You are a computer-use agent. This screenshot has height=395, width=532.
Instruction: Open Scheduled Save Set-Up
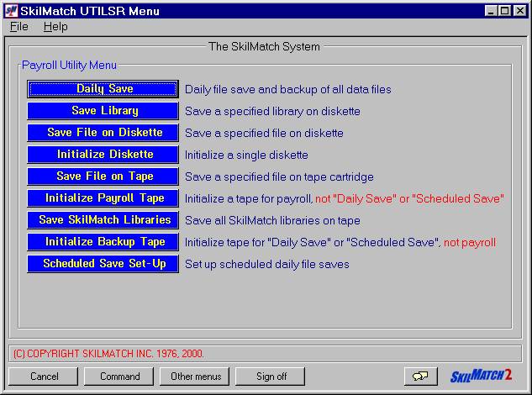click(x=103, y=264)
